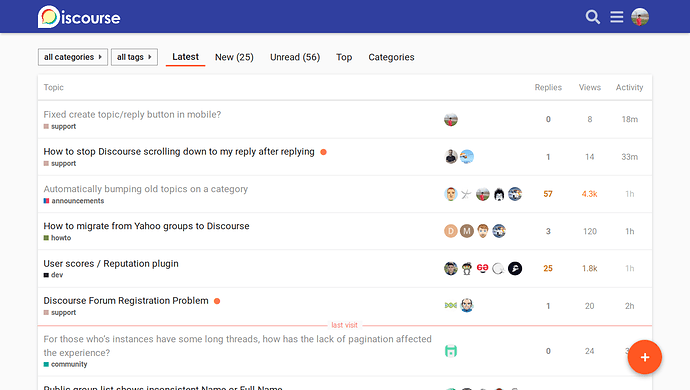Click the community category badge
Screen dimensions: 690x390
65,364
